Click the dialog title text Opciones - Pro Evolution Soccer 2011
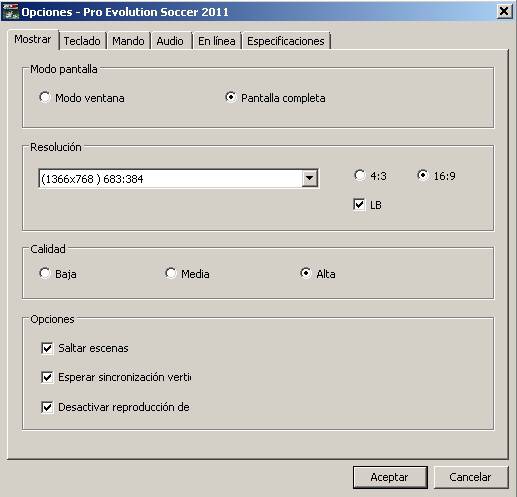517x497 pixels. tap(125, 12)
